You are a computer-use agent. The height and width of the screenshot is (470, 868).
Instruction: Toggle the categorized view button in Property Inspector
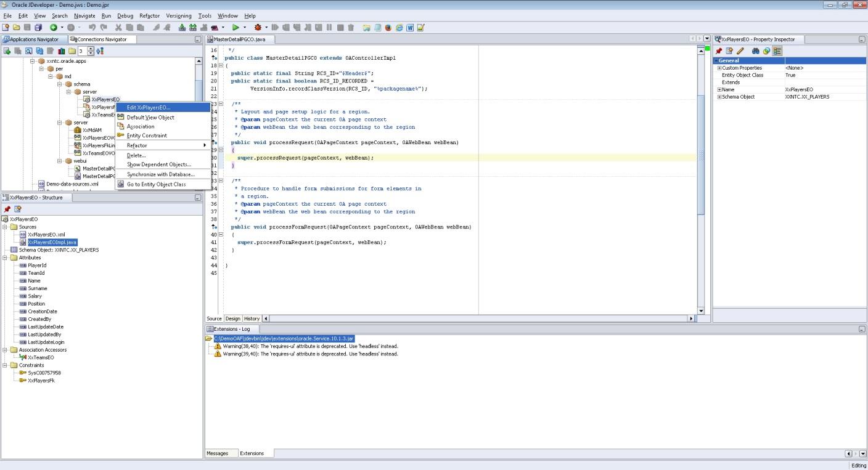coord(777,51)
